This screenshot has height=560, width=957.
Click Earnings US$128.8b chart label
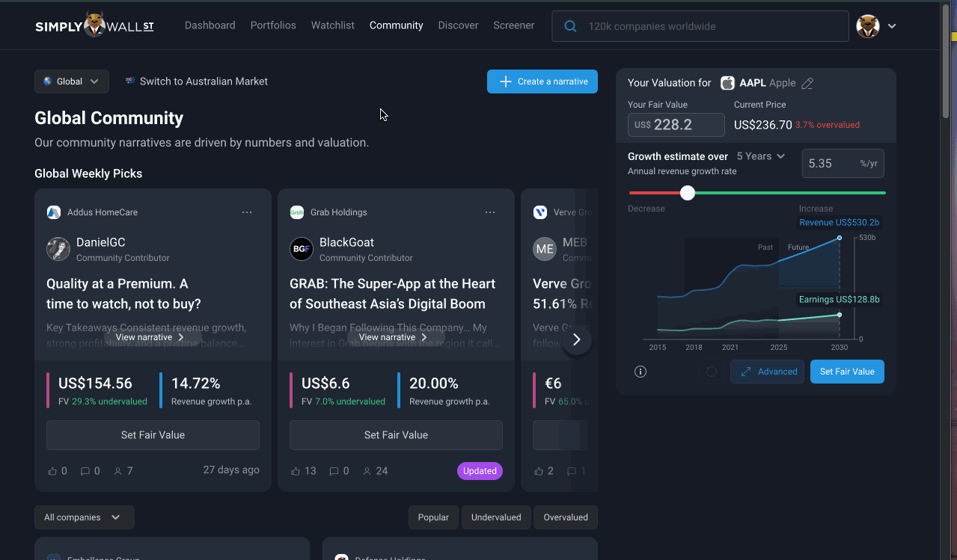click(x=840, y=300)
